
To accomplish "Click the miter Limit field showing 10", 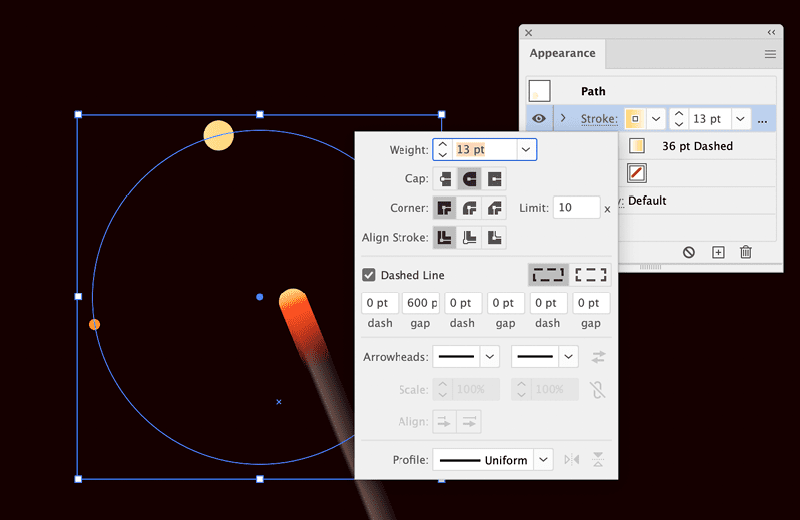I will (x=577, y=208).
